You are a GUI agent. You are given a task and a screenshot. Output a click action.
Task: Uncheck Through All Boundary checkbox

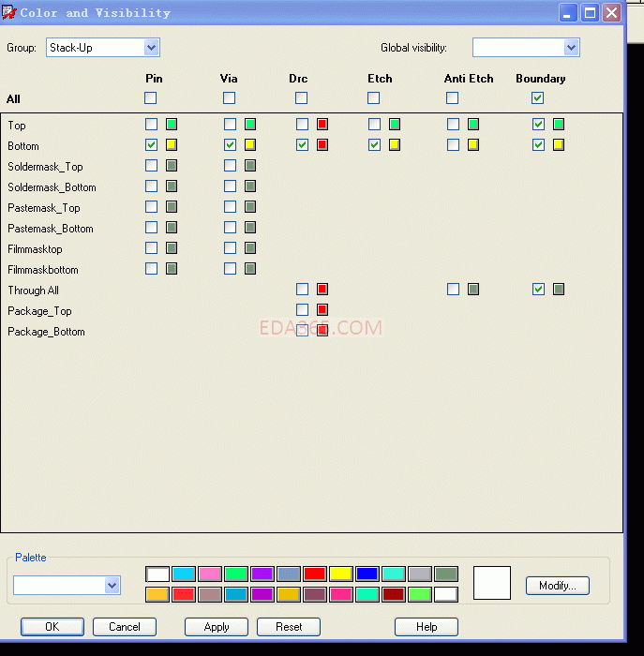[x=539, y=289]
